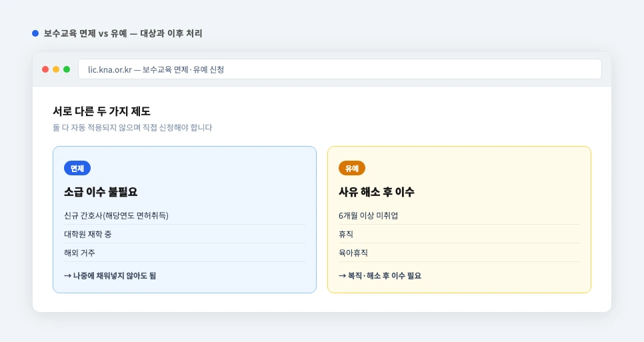The image size is (644, 342).
Task: Click the 복직·해소 후 이수 필요 note
Action: pyautogui.click(x=380, y=276)
